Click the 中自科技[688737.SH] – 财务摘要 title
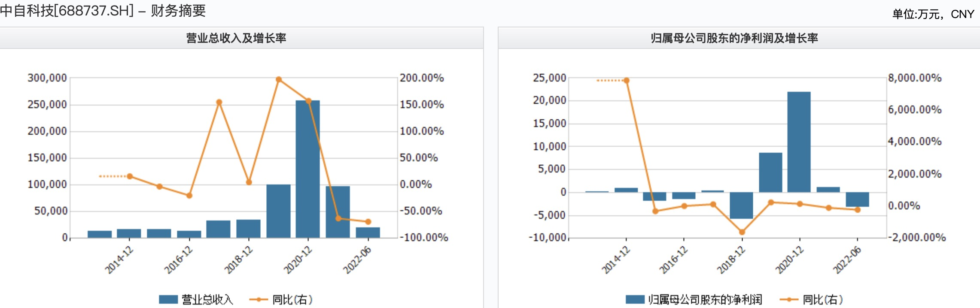This screenshot has width=980, height=308. click(x=103, y=10)
